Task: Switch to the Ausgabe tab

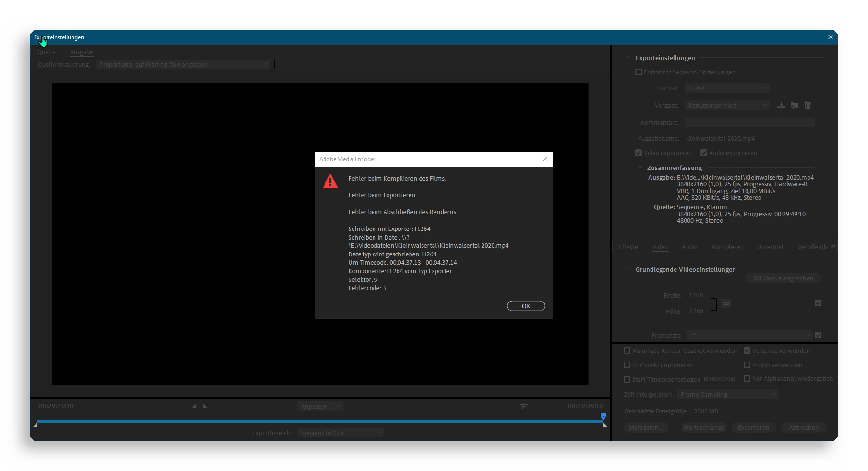Action: click(x=82, y=52)
